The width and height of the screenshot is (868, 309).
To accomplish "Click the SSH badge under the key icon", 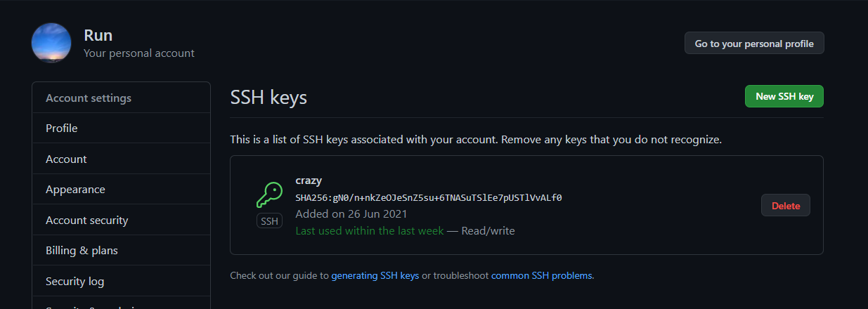I will tap(270, 221).
